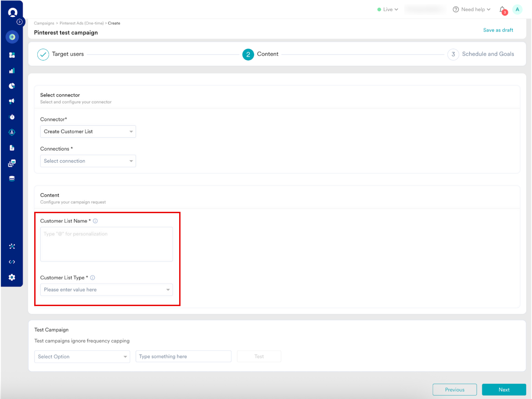Click the sparkle network icon in sidebar
The image size is (532, 399).
click(x=12, y=246)
